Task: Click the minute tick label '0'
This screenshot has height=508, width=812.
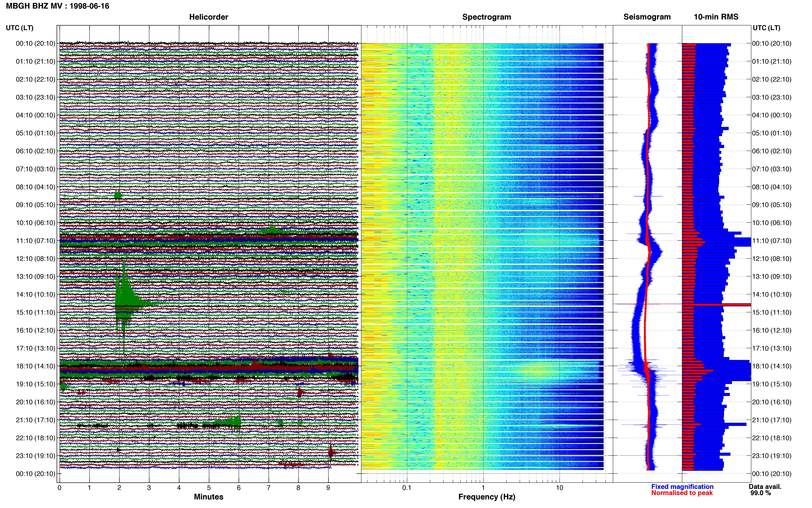Action: point(59,488)
